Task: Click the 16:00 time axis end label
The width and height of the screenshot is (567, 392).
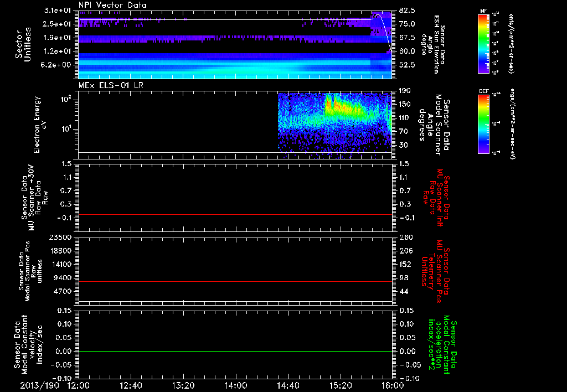Action: click(391, 385)
